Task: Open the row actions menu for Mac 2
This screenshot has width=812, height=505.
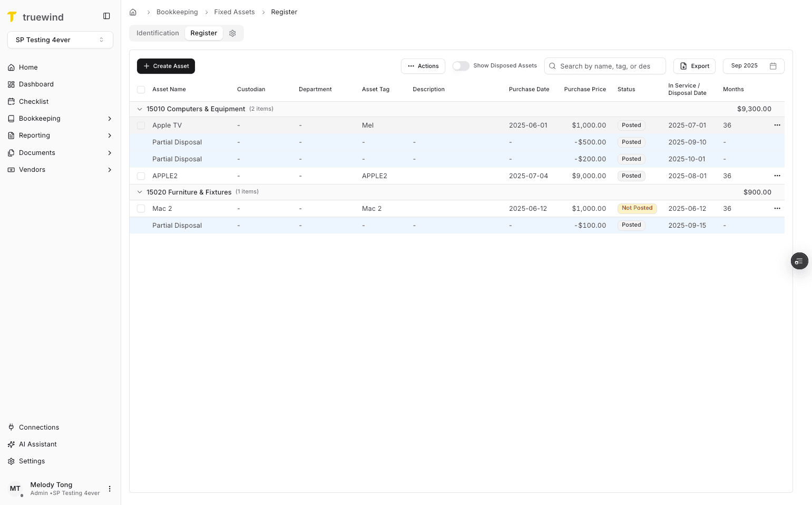Action: (x=777, y=208)
